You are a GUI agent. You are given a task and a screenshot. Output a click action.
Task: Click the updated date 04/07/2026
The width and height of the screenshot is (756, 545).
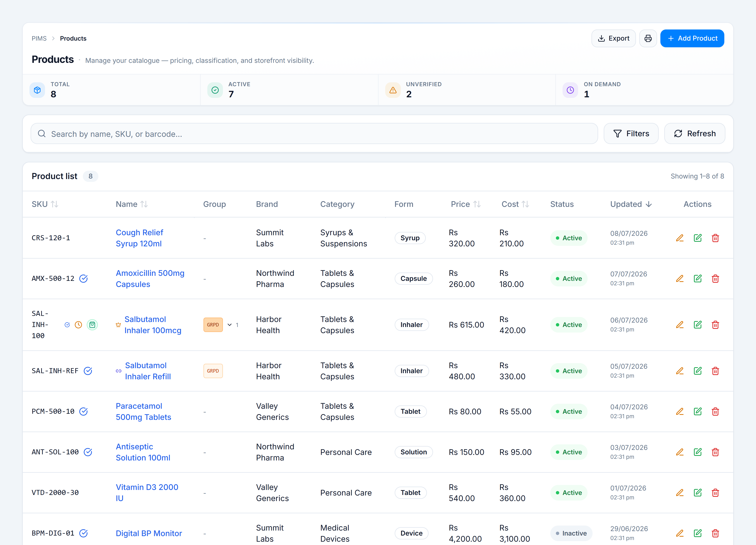[629, 407]
